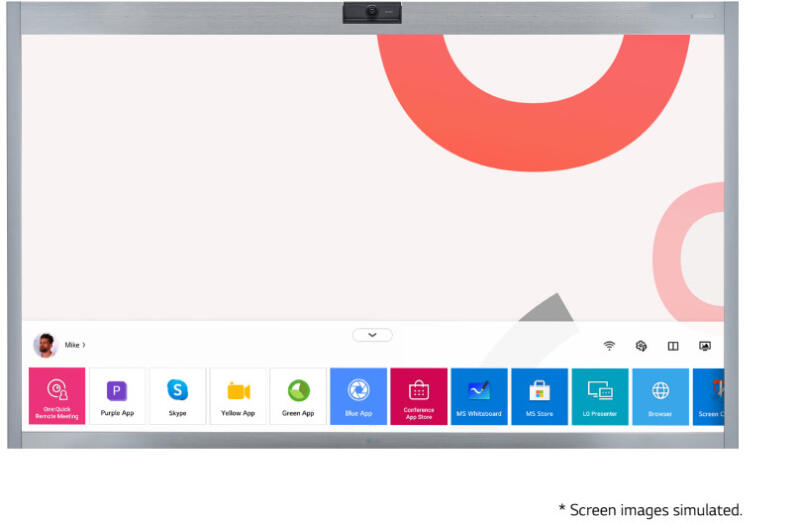Open the screen share icon
Screen dimensions: 800x523
coord(705,346)
